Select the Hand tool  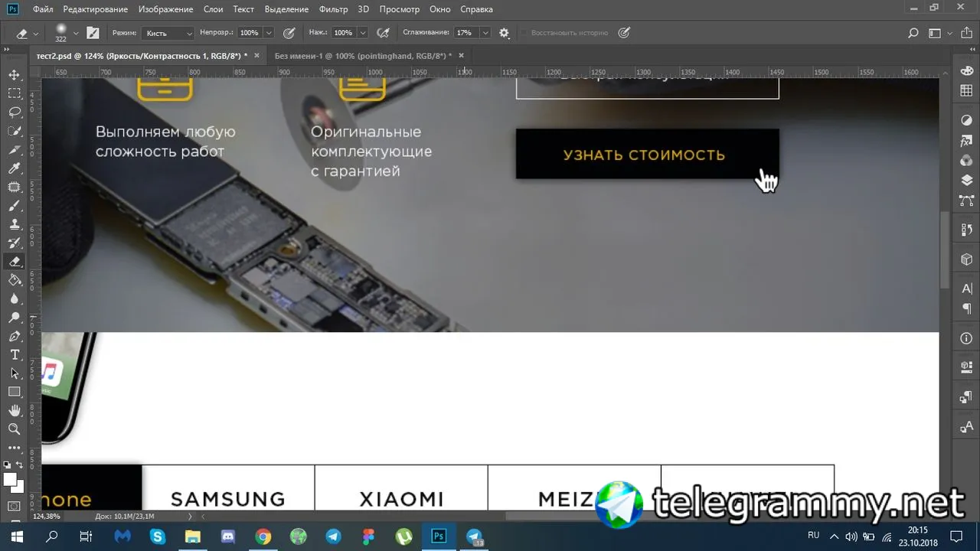(14, 411)
